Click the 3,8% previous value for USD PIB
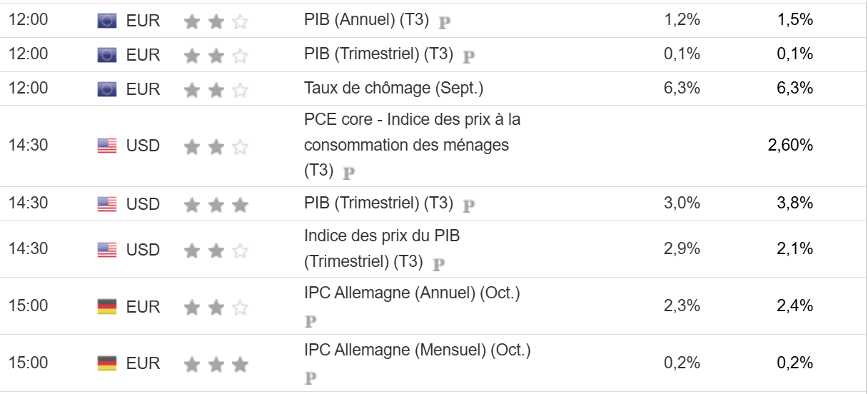 coord(795,203)
